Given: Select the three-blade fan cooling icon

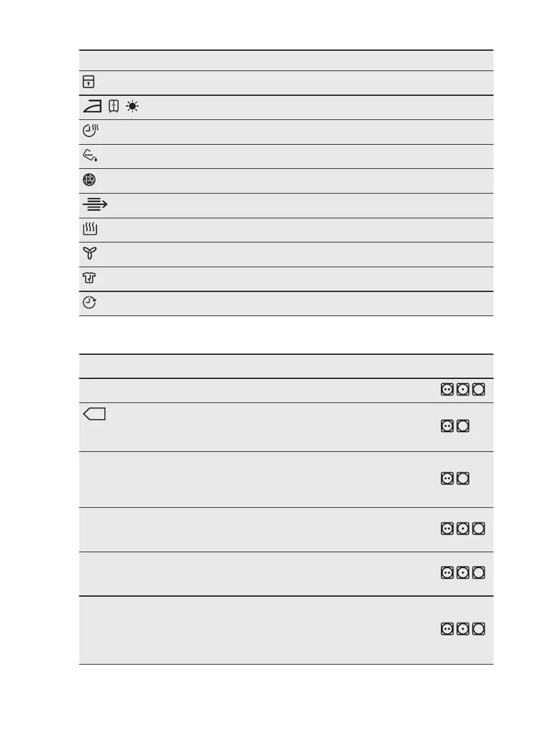Looking at the screenshot, I should pyautogui.click(x=89, y=253).
